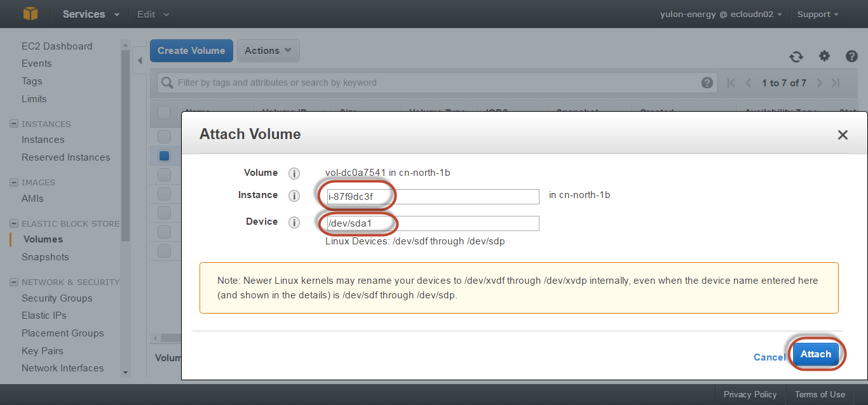
Task: Click the AWS cube logo icon
Action: tap(31, 14)
